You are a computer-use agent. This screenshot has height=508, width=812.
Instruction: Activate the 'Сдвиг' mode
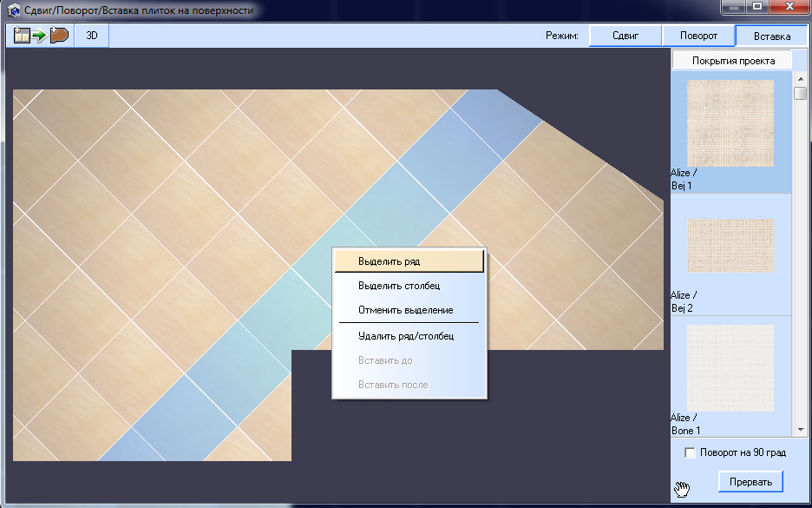625,36
